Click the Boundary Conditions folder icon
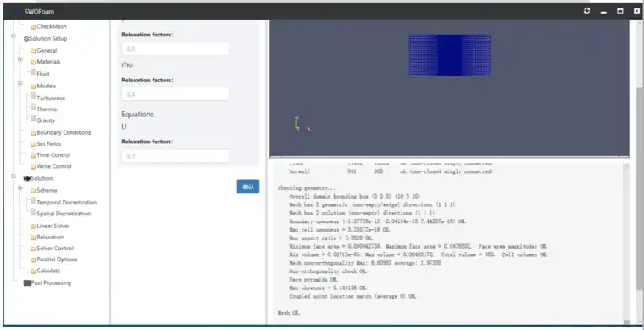Screen dimensions: 644x330 click(x=33, y=133)
